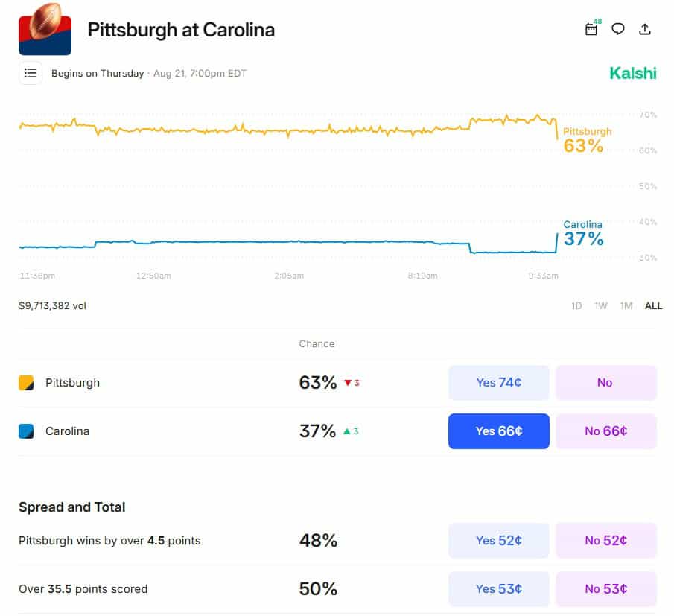
Task: Select the 1D chart range
Action: (576, 305)
